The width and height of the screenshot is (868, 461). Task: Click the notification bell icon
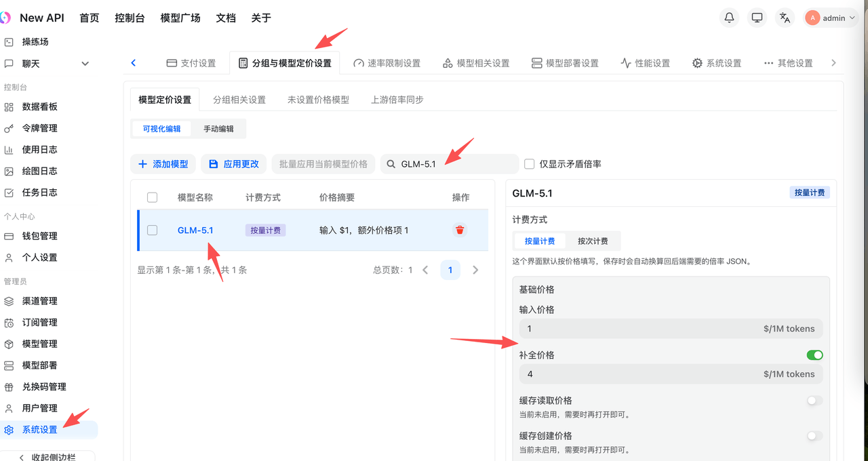point(730,18)
